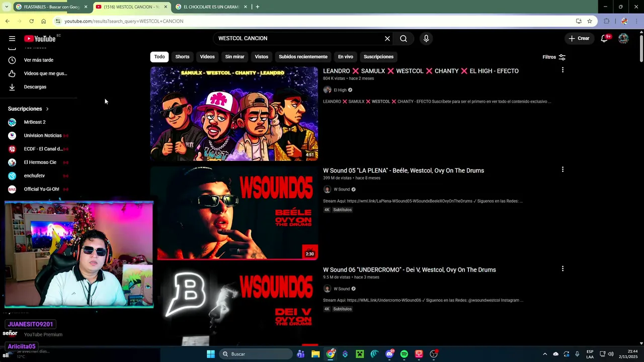Close the FEASTABLES tab
Screen dimensions: 644x362
click(86, 7)
